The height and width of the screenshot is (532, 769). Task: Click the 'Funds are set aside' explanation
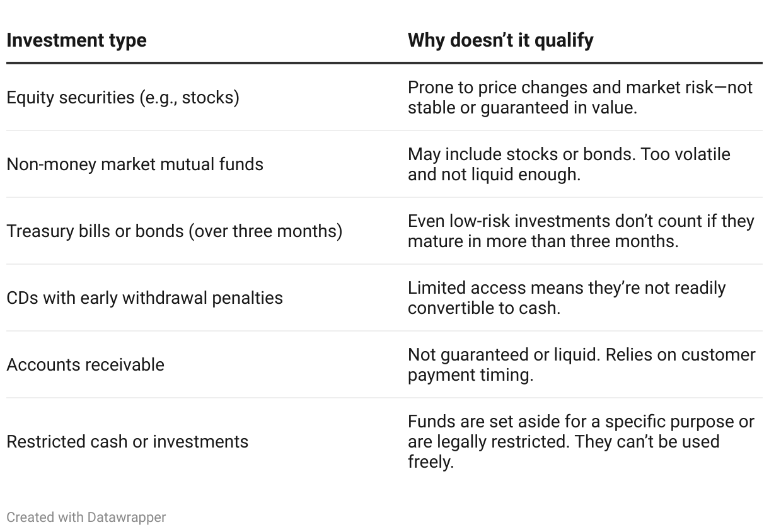pos(581,422)
